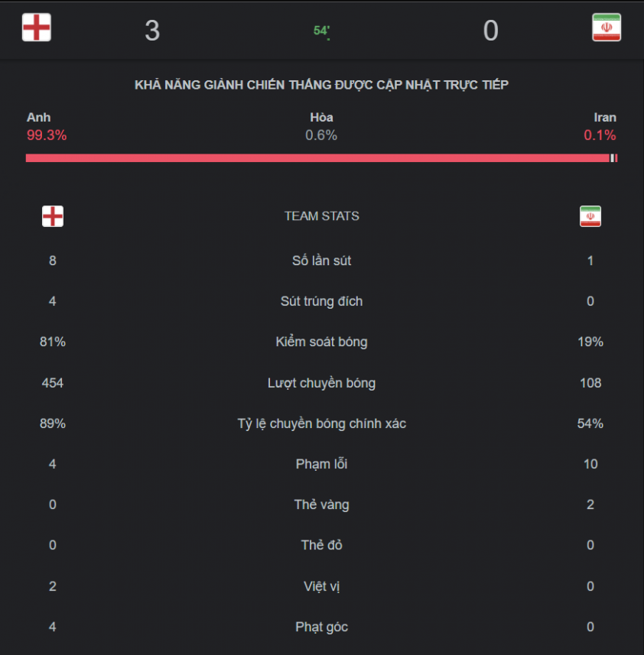Open the TEAM STATS heading

coord(321,216)
